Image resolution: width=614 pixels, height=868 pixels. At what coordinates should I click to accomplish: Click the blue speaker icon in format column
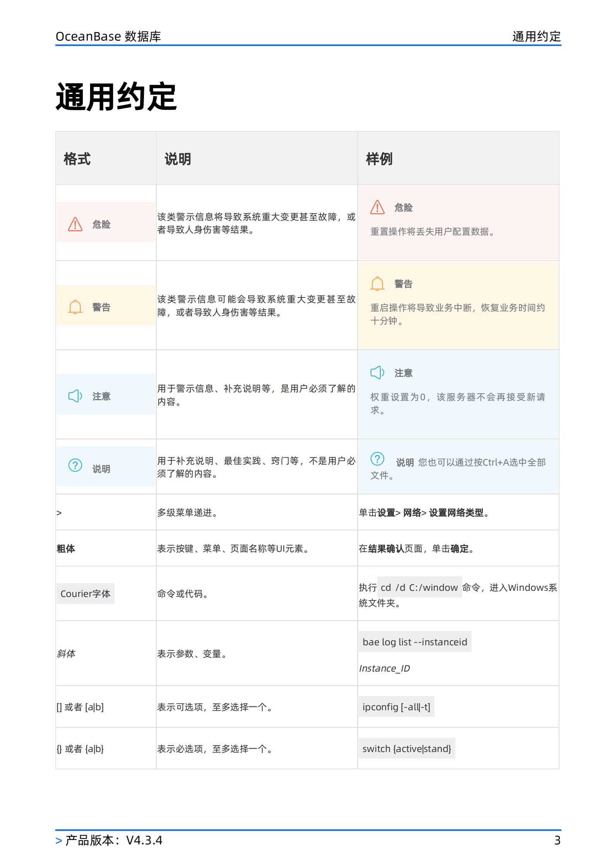[x=75, y=396]
